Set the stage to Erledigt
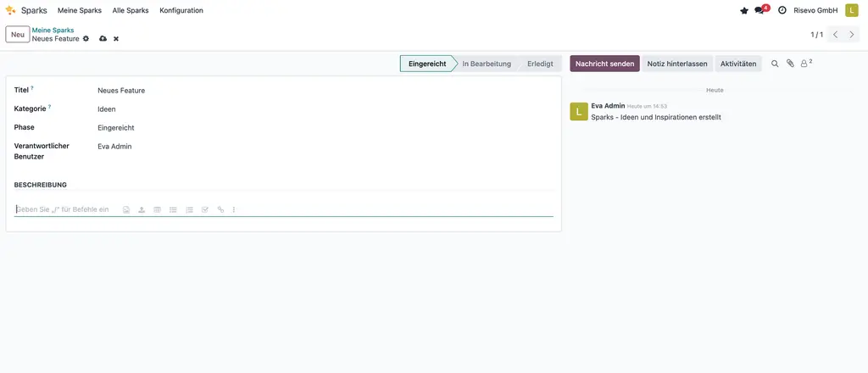This screenshot has height=373, width=868. (x=540, y=64)
